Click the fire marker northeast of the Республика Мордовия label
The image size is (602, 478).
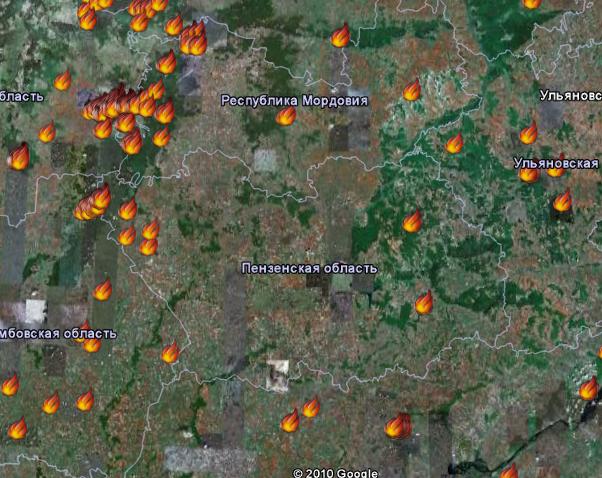point(412,91)
